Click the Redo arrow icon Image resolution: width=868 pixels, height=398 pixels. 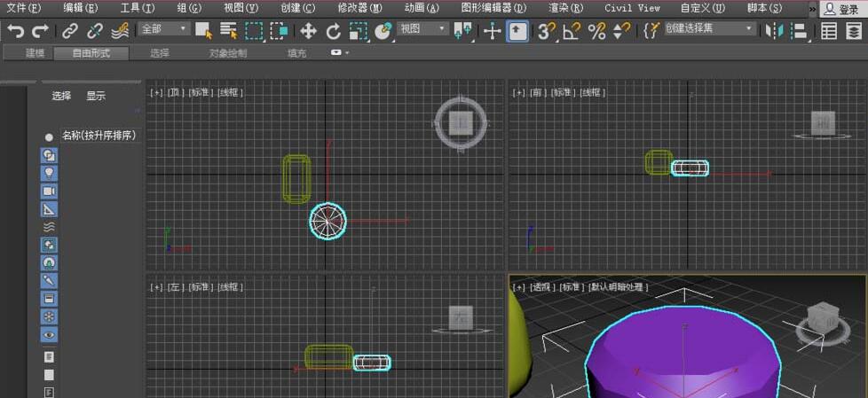(x=40, y=32)
